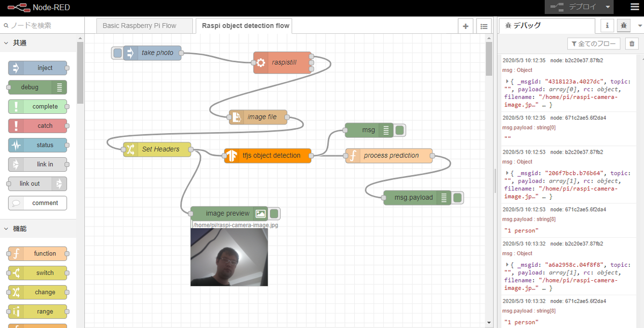This screenshot has height=328, width=644.
Task: Switch to the Basic Raspberry Pi Flow tab
Action: point(144,25)
